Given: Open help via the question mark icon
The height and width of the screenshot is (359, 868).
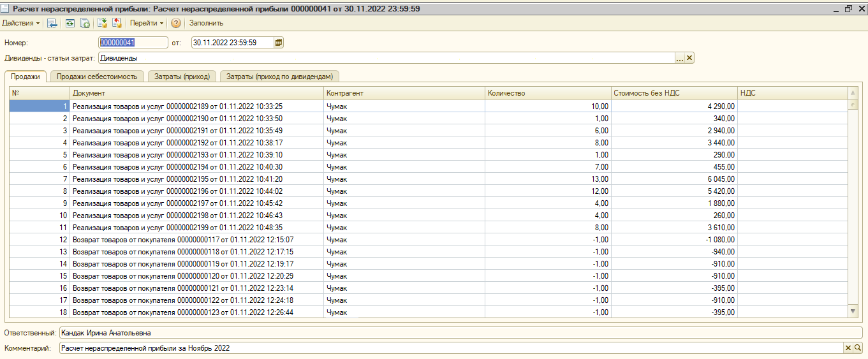Looking at the screenshot, I should (x=176, y=23).
